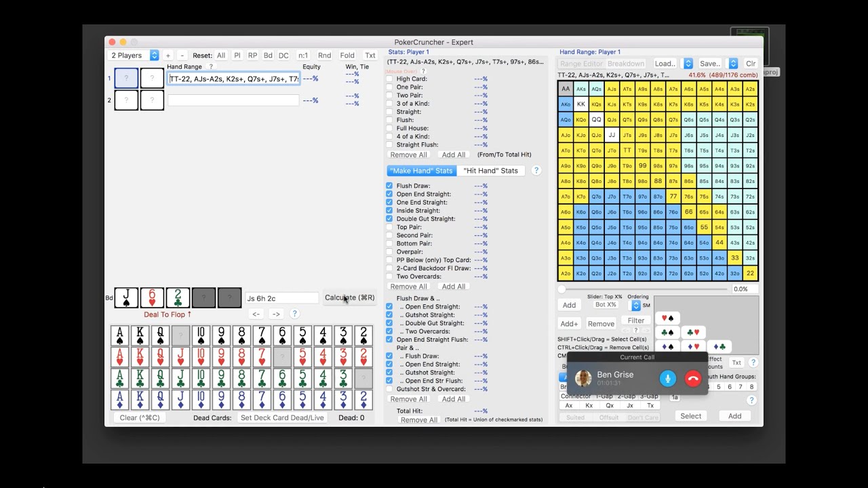This screenshot has width=868, height=488.
Task: Open the Breakdown tab
Action: click(625, 64)
